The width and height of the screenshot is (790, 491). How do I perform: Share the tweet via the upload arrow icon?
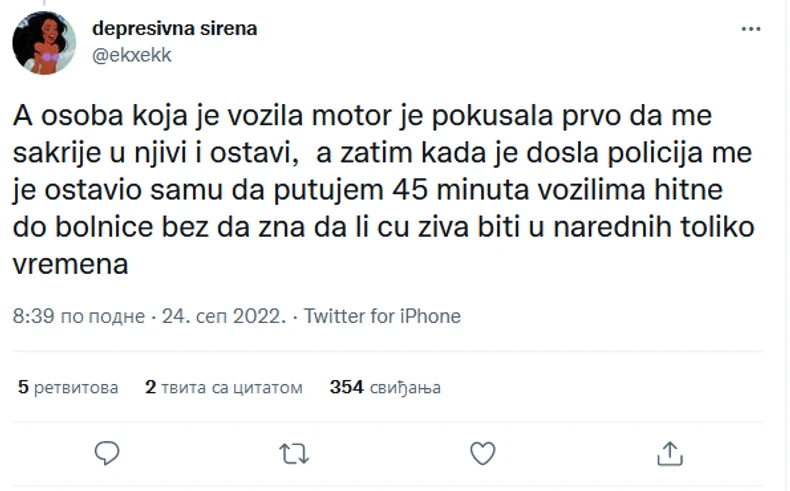tap(671, 454)
